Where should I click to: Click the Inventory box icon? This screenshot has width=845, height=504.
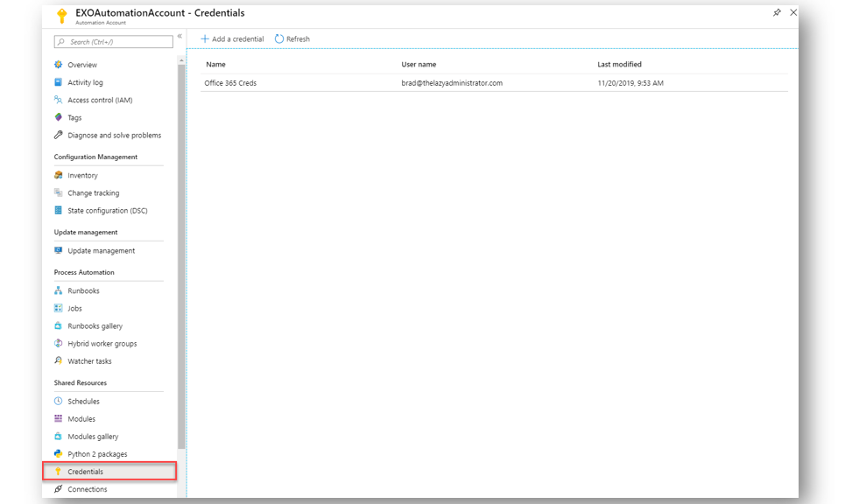[58, 175]
